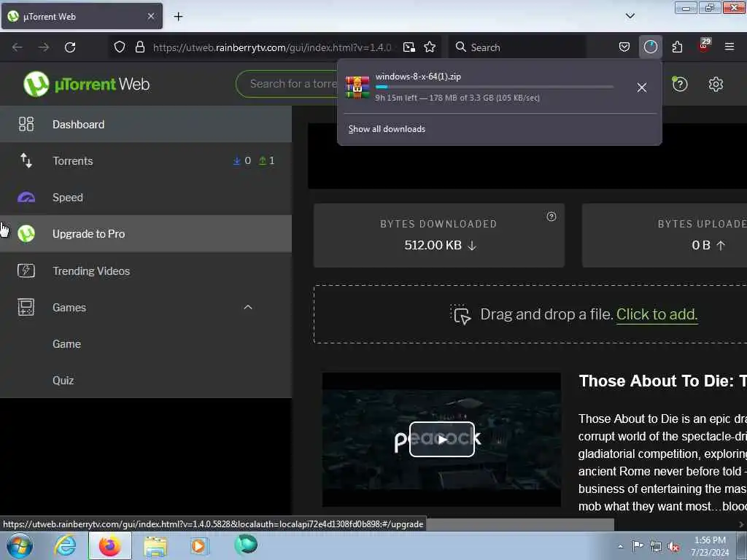Click the Torrents up-down arrows icon
The image size is (747, 560).
point(26,160)
